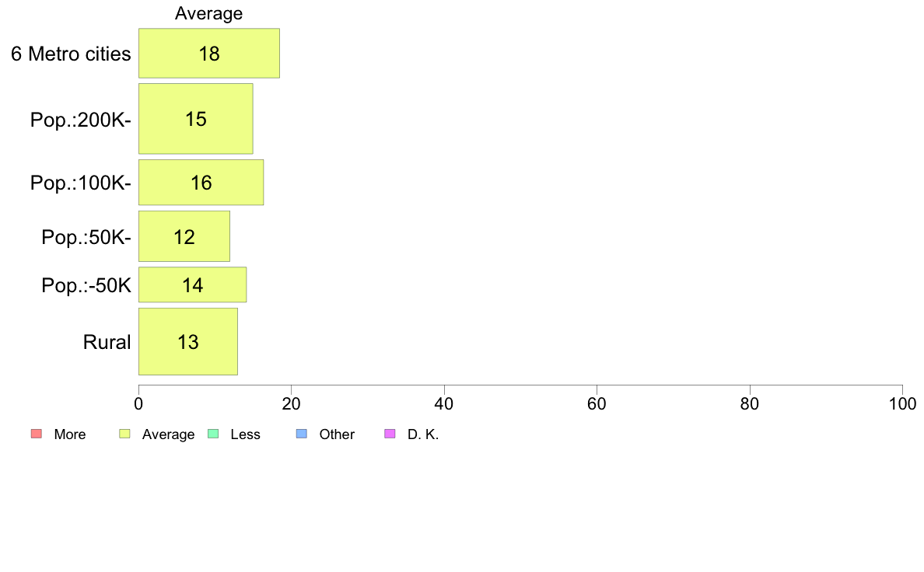
Task: Click the Average column heading
Action: tap(208, 13)
